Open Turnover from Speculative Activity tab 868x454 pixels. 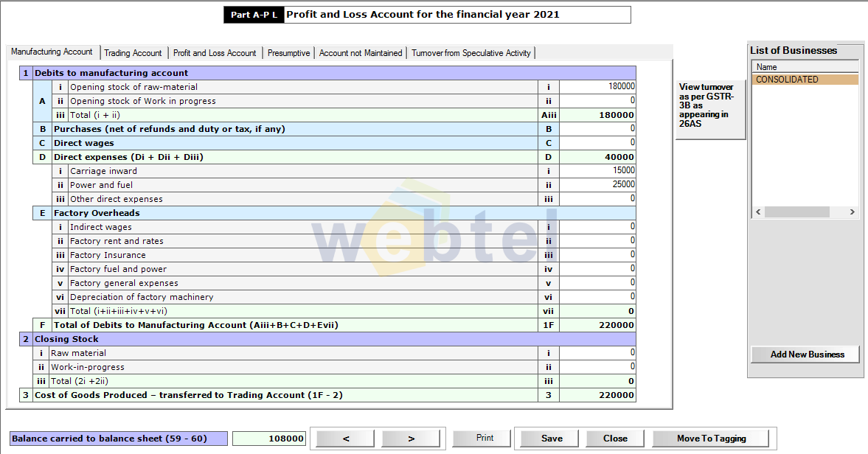(x=471, y=53)
